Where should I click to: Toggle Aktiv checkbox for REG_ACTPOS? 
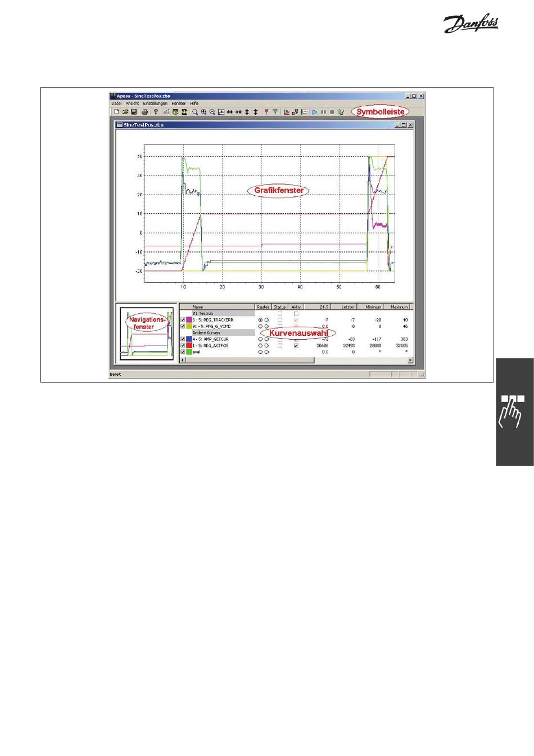point(296,345)
